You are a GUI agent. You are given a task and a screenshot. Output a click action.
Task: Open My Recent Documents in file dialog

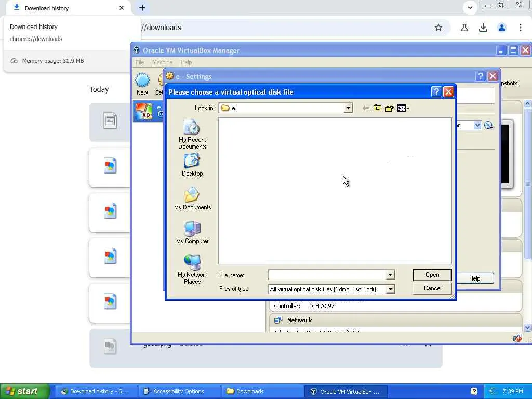point(192,135)
